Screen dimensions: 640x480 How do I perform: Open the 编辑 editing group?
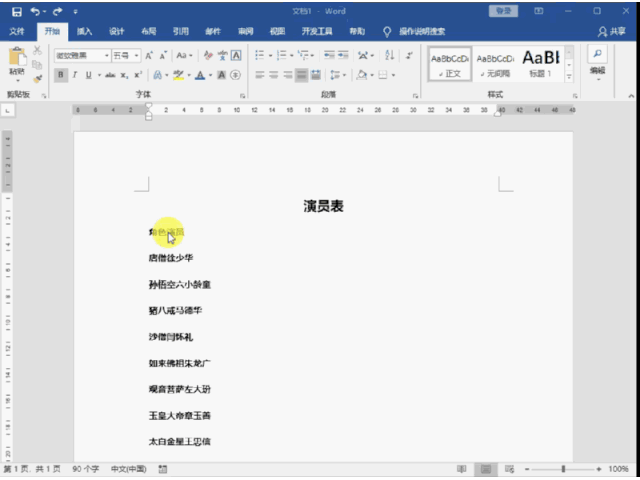[x=598, y=64]
